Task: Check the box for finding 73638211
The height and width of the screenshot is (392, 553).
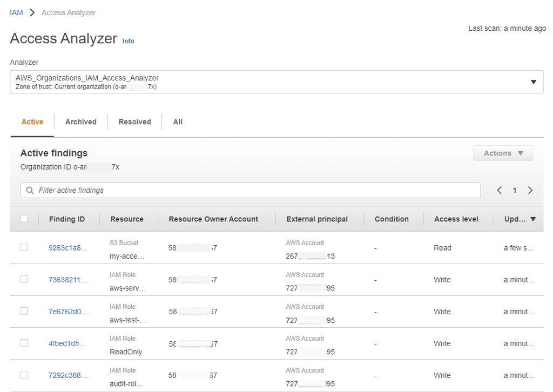Action: [24, 279]
